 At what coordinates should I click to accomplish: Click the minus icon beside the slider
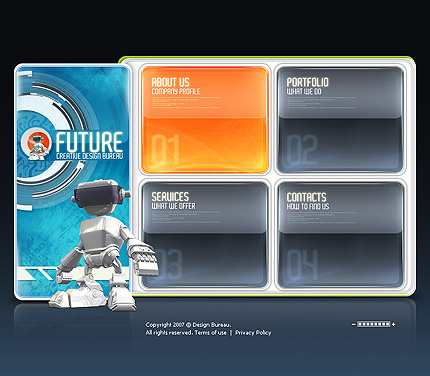(x=354, y=324)
